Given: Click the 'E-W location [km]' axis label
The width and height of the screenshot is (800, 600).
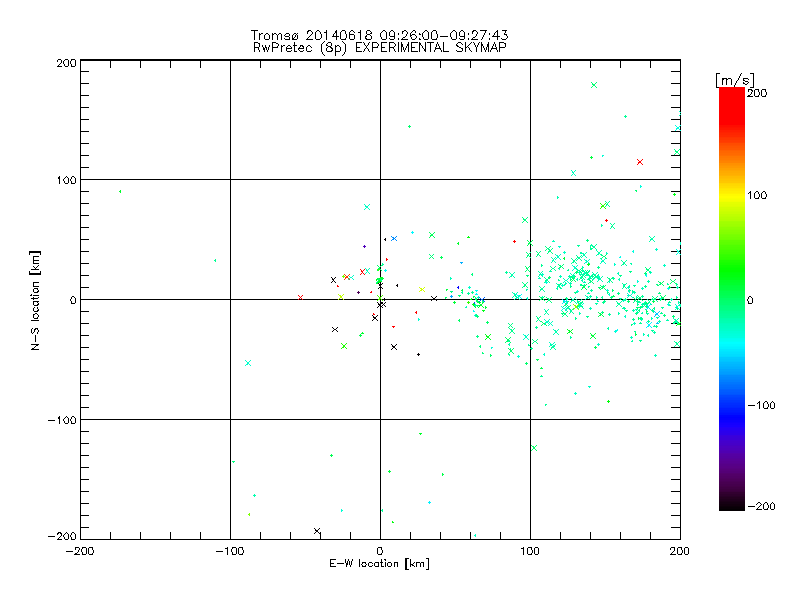Looking at the screenshot, I should pyautogui.click(x=379, y=564).
